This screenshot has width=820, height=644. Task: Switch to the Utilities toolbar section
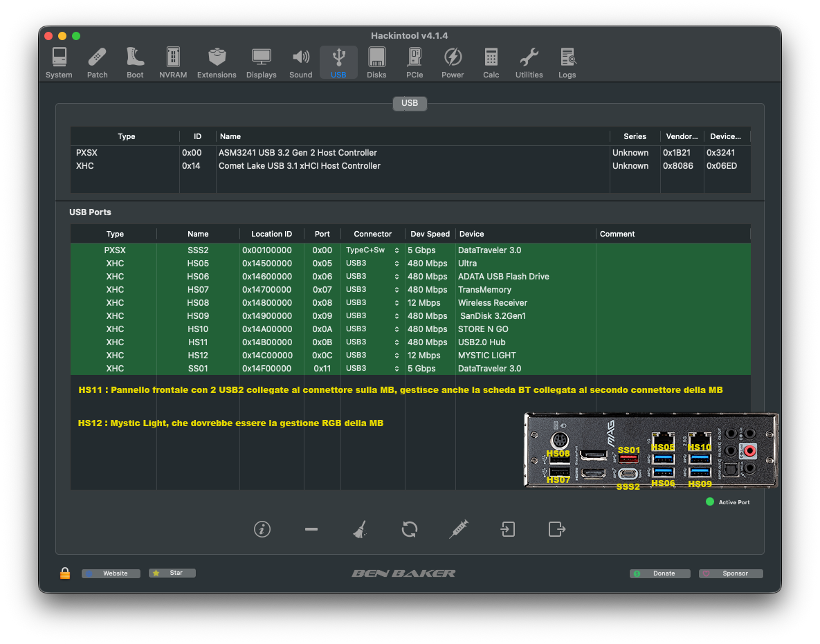point(529,63)
